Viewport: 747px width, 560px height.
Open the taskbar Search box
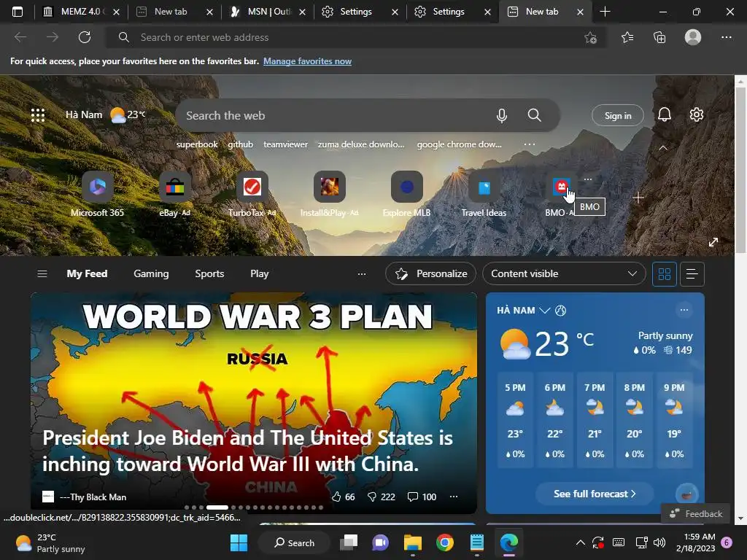293,542
